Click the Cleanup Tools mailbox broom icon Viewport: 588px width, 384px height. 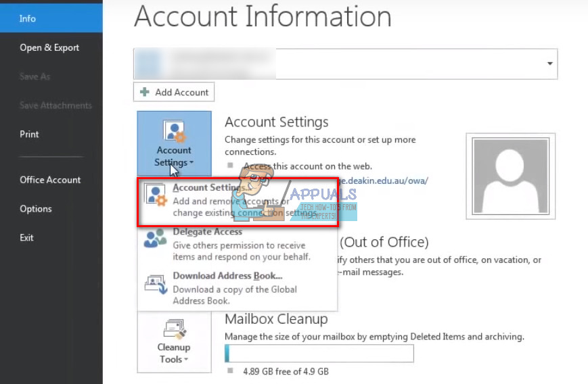[x=175, y=329]
